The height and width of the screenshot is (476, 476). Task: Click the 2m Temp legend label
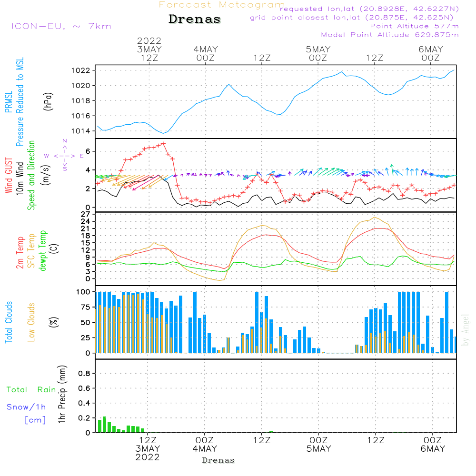coord(20,253)
